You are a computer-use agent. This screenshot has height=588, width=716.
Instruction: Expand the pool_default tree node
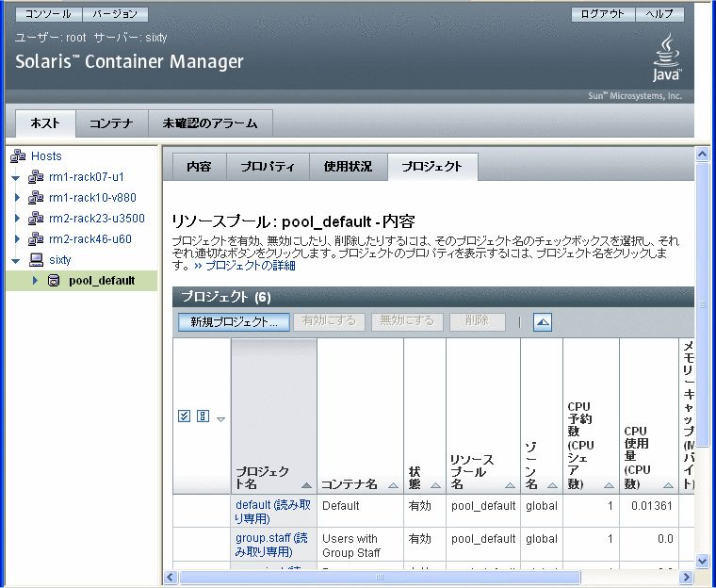[x=35, y=281]
